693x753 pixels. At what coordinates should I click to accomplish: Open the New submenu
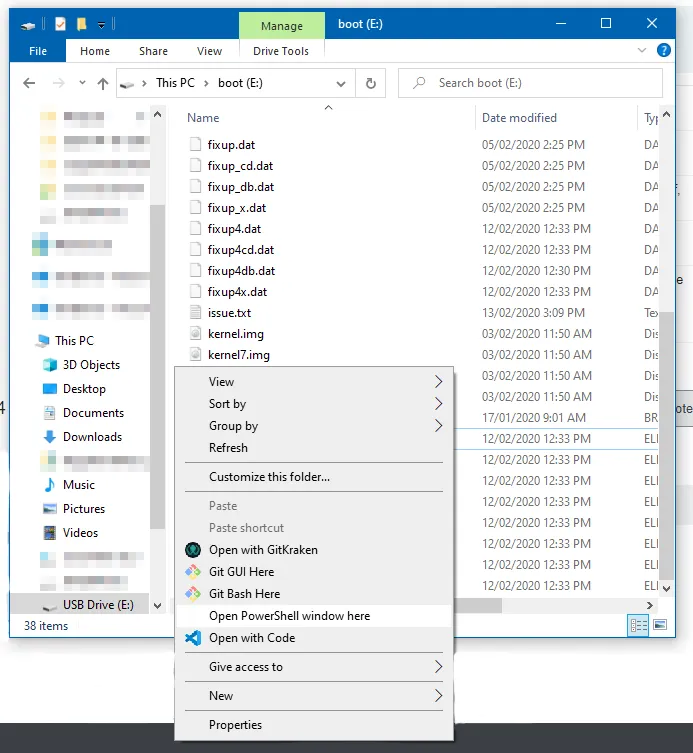point(314,696)
